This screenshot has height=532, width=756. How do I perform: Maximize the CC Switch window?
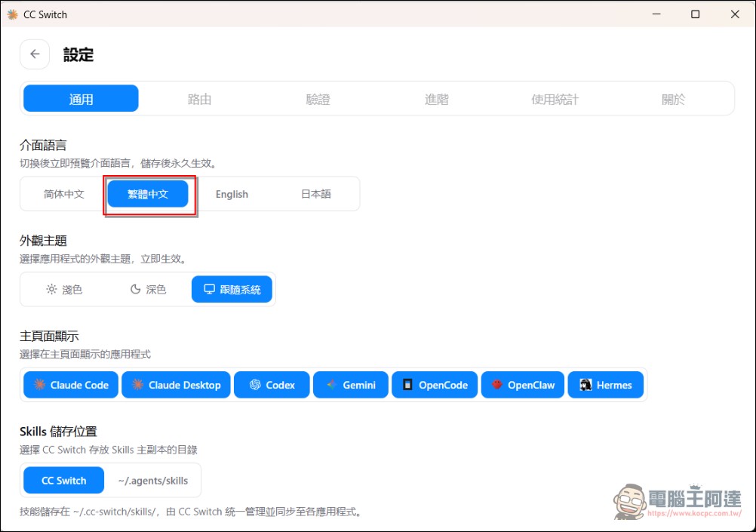tap(695, 14)
